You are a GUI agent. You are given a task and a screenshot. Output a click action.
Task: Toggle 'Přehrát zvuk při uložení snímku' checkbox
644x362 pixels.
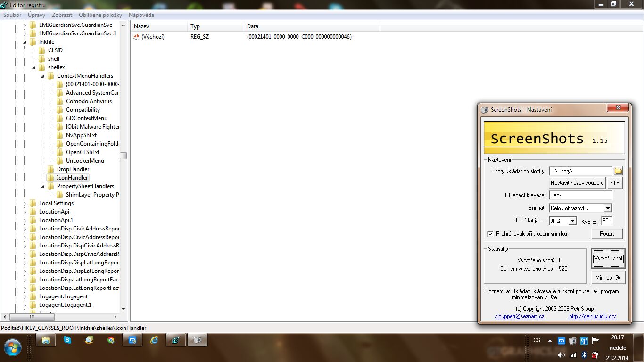tap(490, 234)
